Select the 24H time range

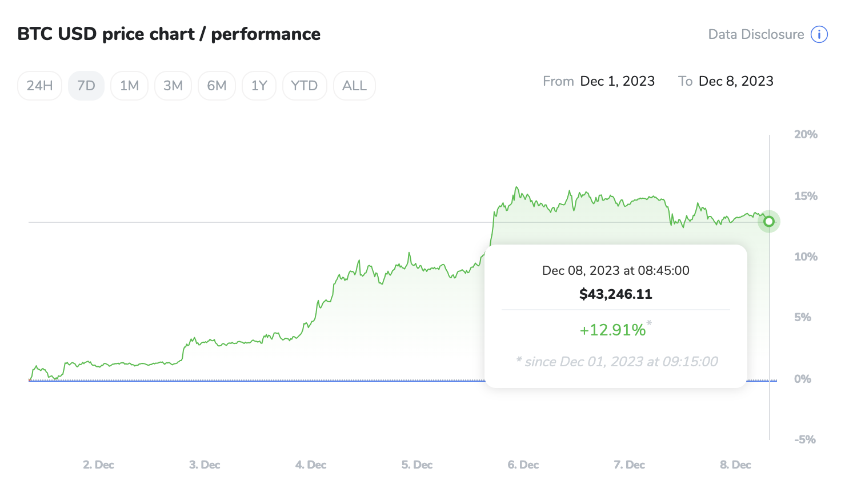pos(39,86)
